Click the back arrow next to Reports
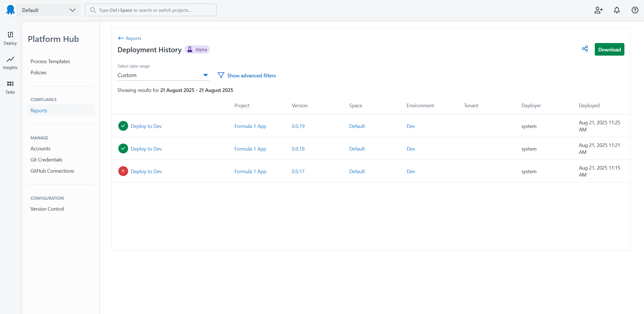This screenshot has width=644, height=314. (x=121, y=38)
